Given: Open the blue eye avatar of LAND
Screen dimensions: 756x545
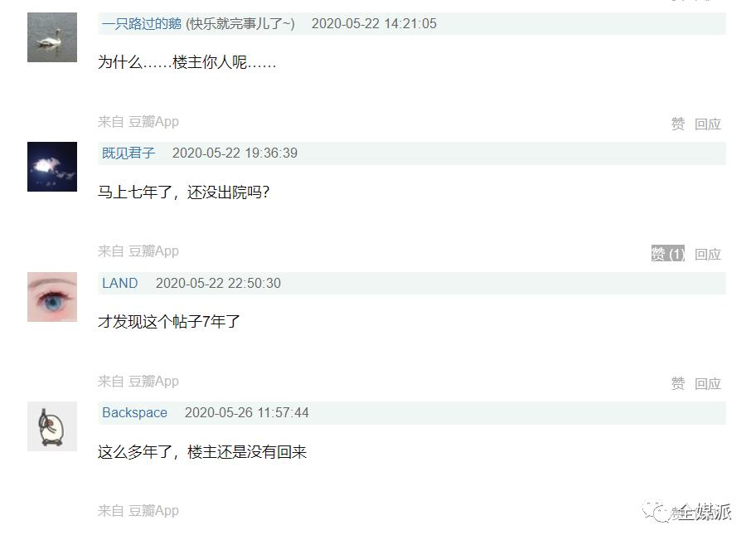Looking at the screenshot, I should (52, 297).
